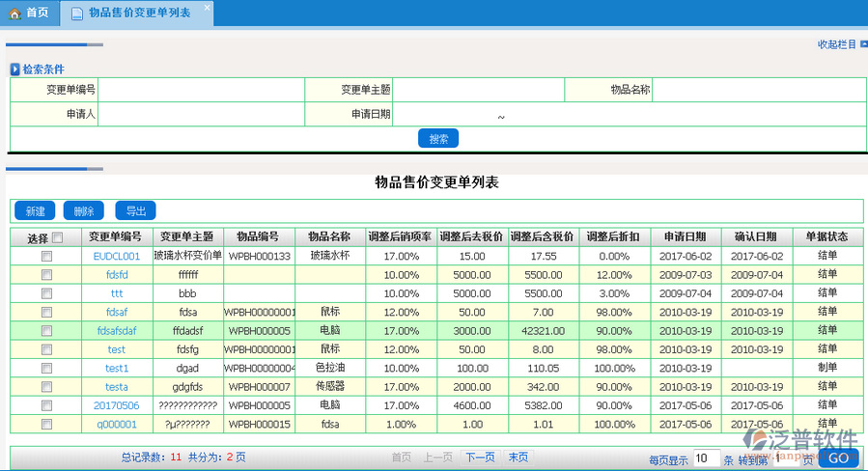Open the q000001 change order link
The height and width of the screenshot is (471, 868).
(116, 424)
